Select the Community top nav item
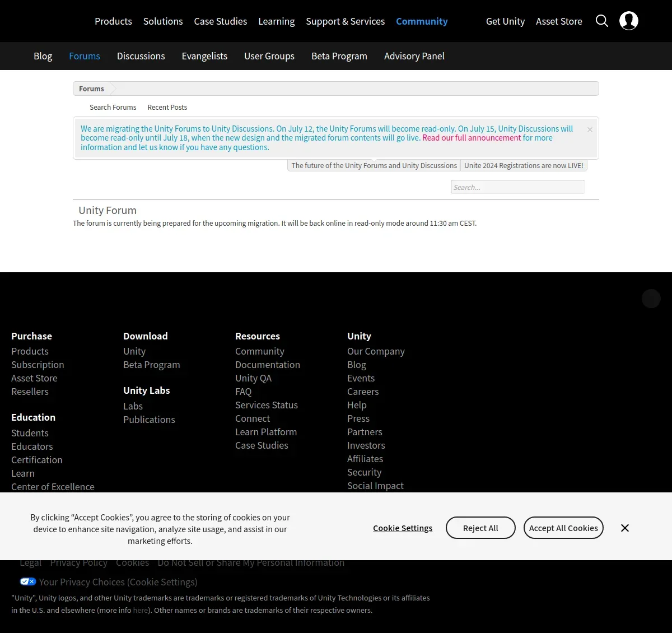 click(x=422, y=21)
